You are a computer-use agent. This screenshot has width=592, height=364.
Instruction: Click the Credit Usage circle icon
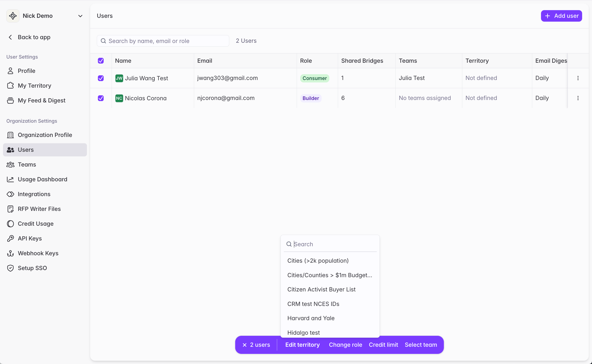10,224
